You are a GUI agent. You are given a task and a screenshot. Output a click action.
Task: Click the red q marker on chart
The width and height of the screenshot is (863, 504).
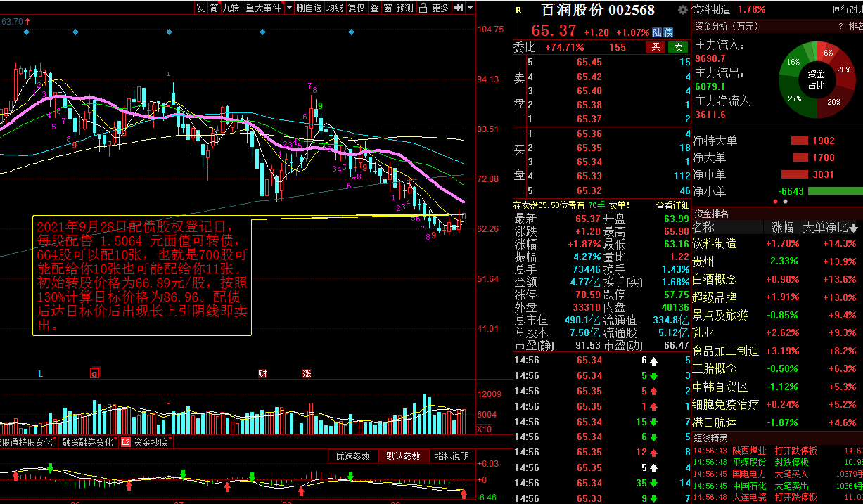(95, 374)
